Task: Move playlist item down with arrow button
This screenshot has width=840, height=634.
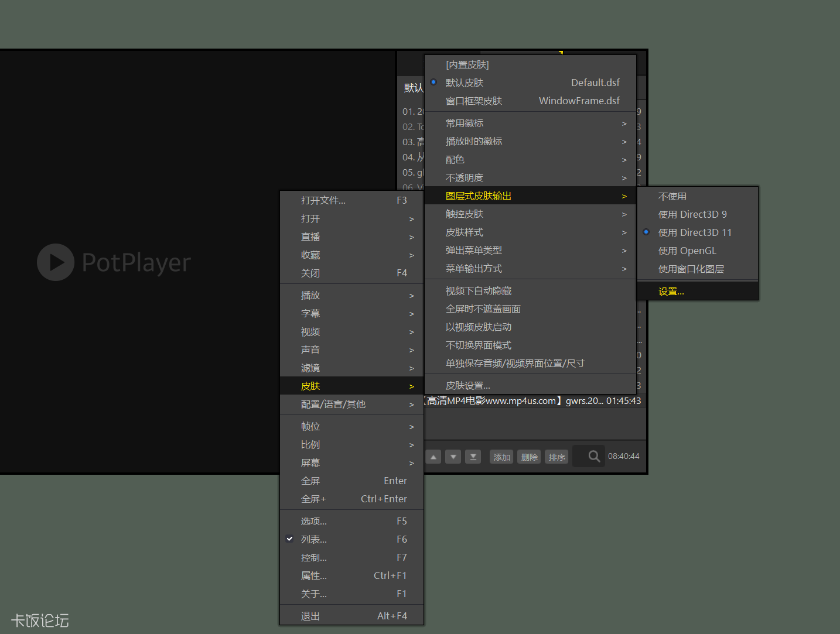Action: click(453, 457)
